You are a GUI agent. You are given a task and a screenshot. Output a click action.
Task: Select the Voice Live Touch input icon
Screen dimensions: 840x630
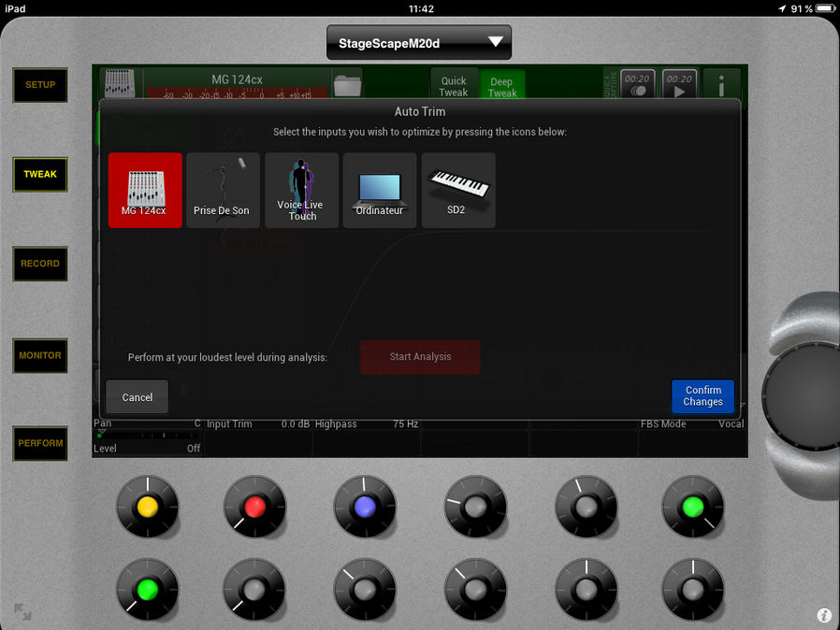coord(301,191)
